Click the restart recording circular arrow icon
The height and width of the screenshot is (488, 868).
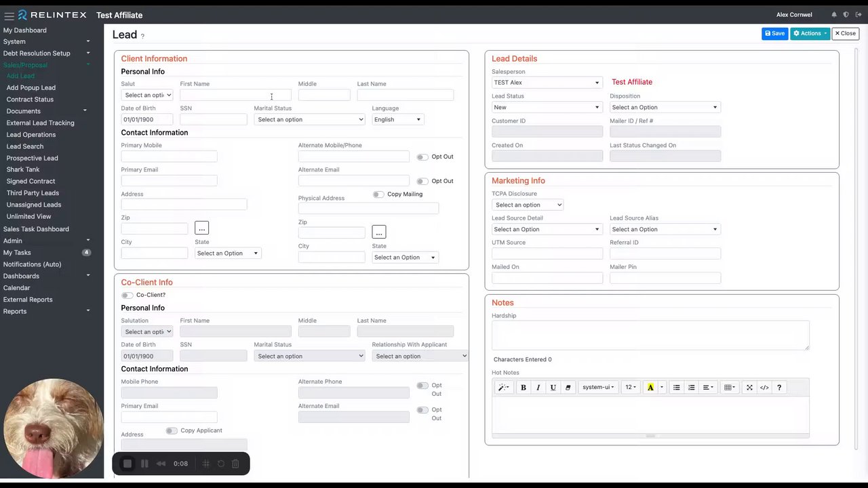pos(220,464)
